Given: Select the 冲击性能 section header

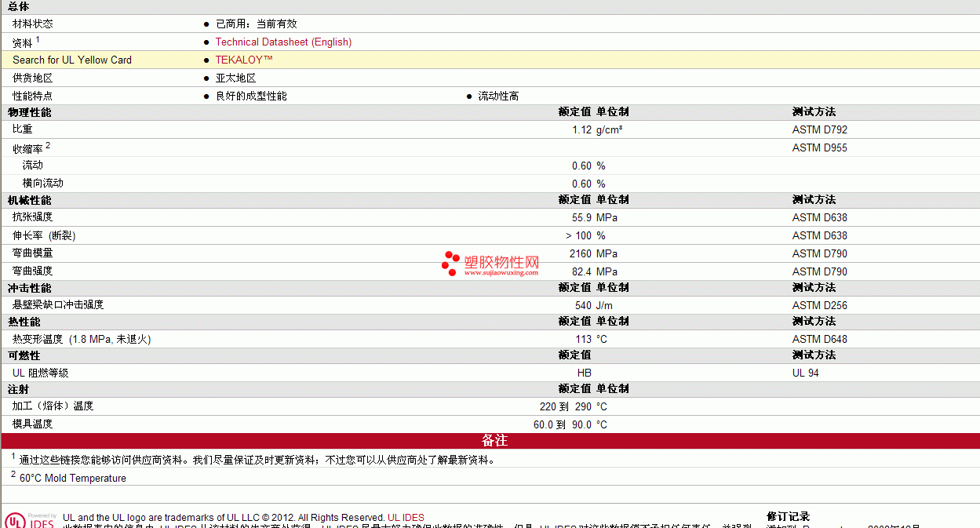Looking at the screenshot, I should (29, 288).
